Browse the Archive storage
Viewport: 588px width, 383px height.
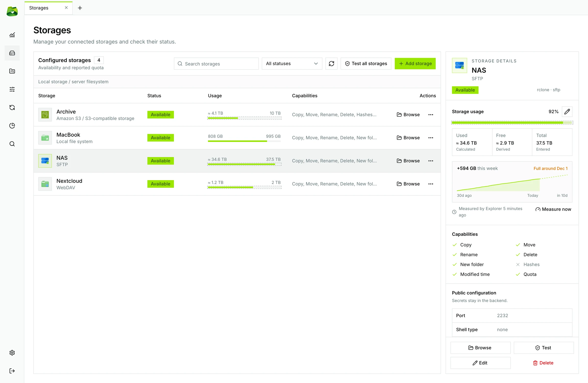pos(408,115)
